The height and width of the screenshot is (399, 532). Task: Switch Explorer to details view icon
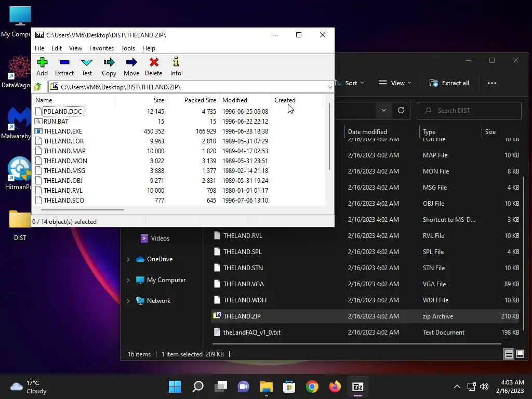tap(509, 354)
